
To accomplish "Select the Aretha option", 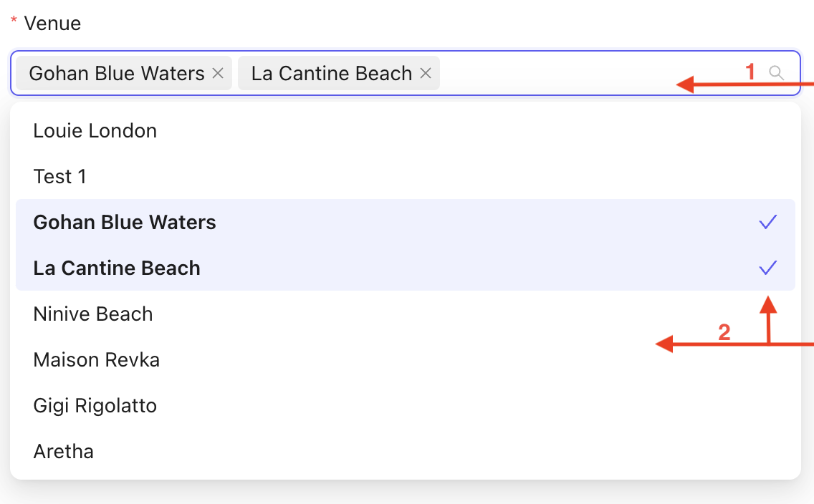I will tap(64, 452).
